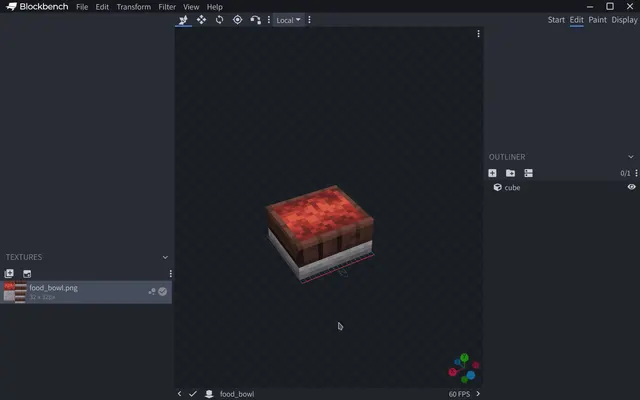Click the food_bowl project name in status bar

[x=237, y=394]
